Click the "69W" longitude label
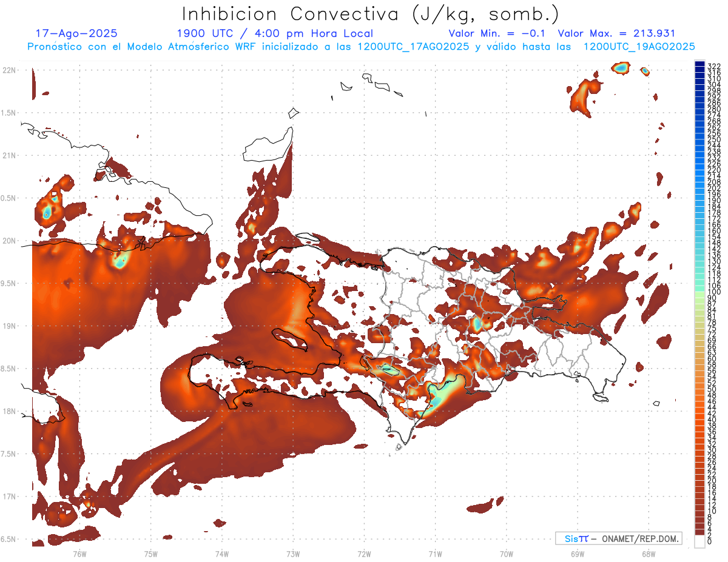This screenshot has height=562, width=728. [x=578, y=554]
